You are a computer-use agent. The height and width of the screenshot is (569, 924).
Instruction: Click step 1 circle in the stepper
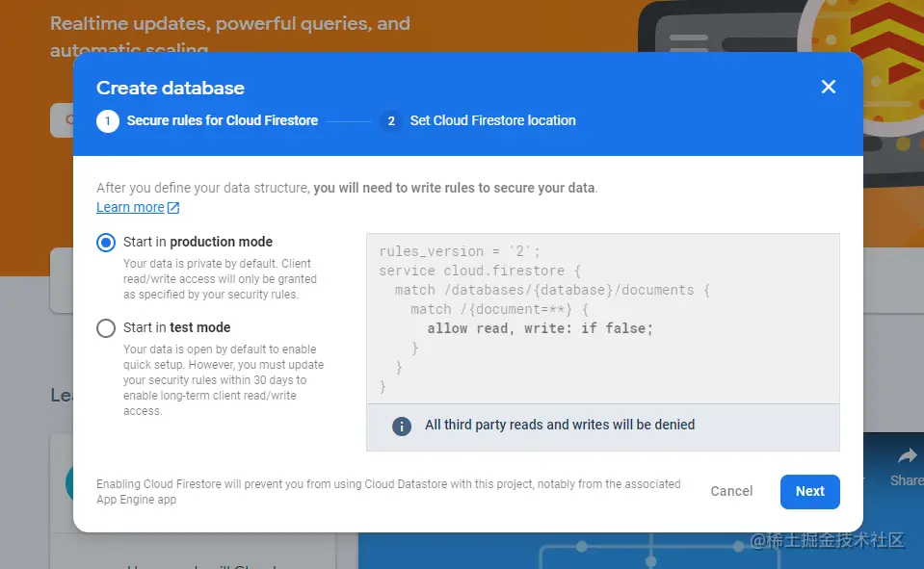coord(108,121)
